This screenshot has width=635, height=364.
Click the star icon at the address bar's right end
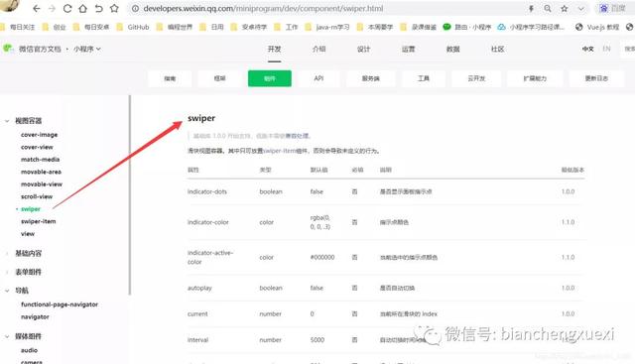pos(565,9)
